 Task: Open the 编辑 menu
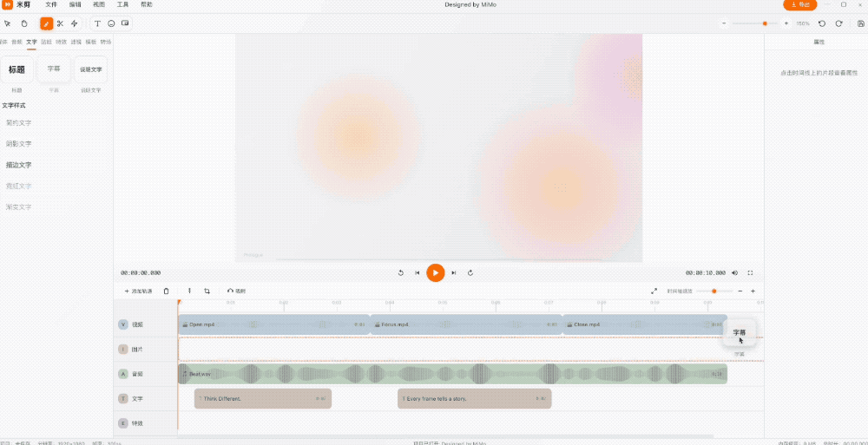(x=75, y=4)
